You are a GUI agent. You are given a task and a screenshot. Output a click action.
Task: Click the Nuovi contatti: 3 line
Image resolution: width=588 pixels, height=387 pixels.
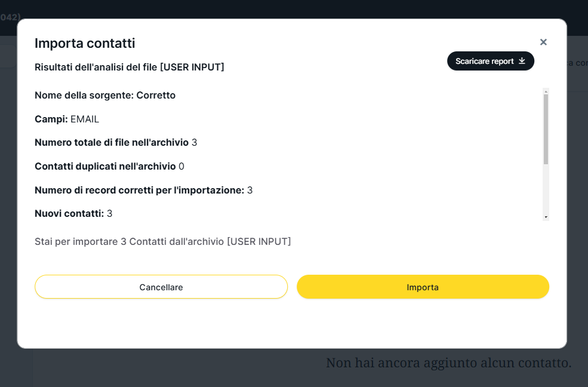pyautogui.click(x=73, y=213)
